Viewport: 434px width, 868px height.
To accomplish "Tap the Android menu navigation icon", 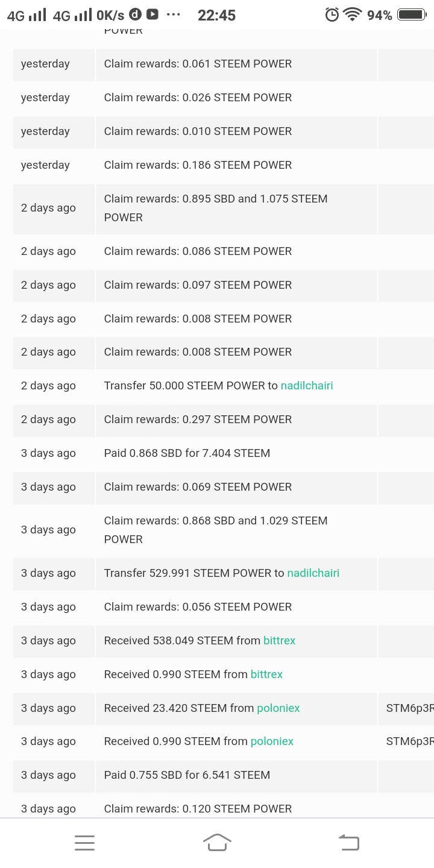I will [85, 843].
